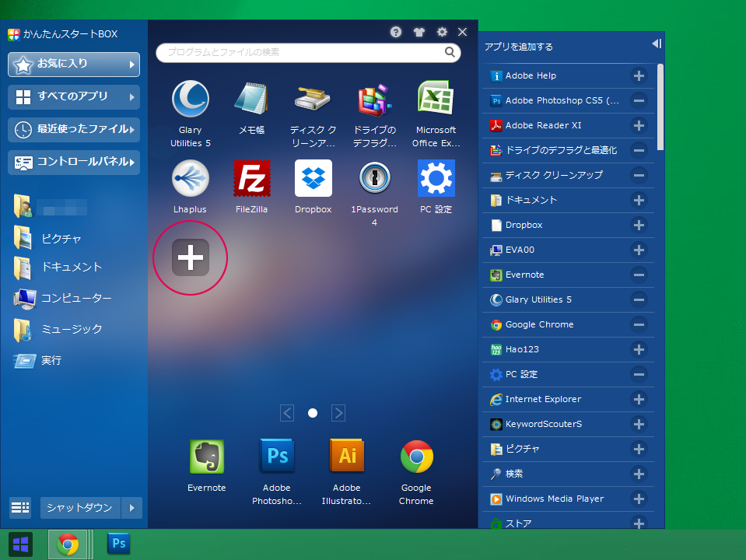The height and width of the screenshot is (560, 746).
Task: Close the かんたんスタートBOX menu
Action: [x=462, y=32]
